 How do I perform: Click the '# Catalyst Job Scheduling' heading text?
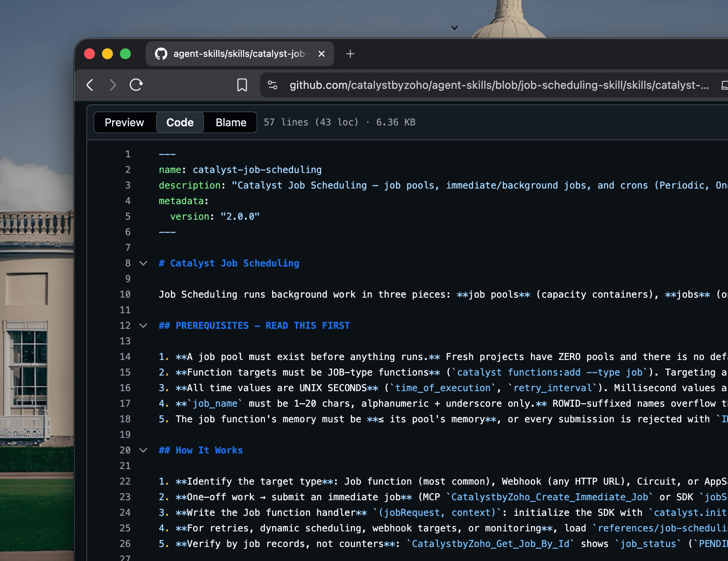[229, 263]
